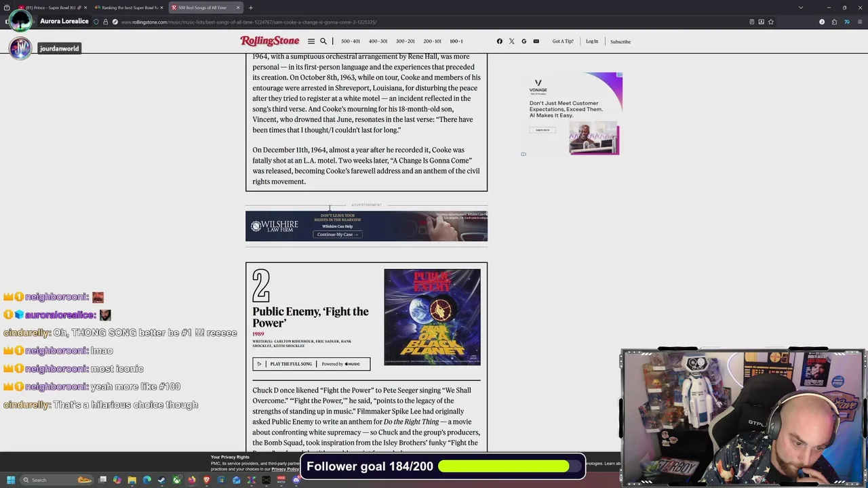Open Discord from the taskbar

click(x=296, y=480)
